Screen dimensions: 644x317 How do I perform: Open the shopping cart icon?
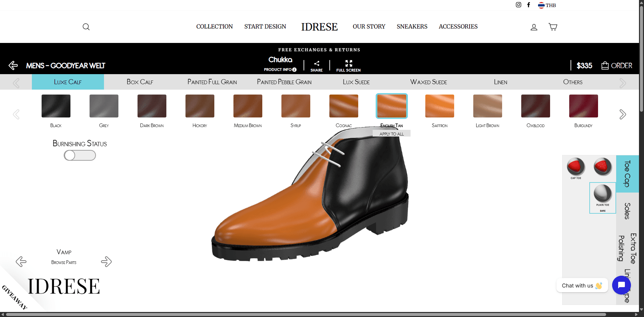pyautogui.click(x=552, y=27)
